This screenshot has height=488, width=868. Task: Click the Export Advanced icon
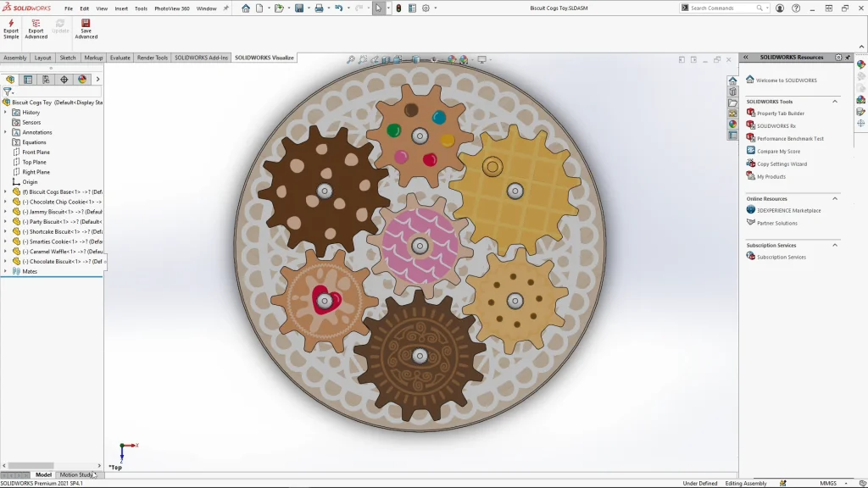click(x=36, y=28)
